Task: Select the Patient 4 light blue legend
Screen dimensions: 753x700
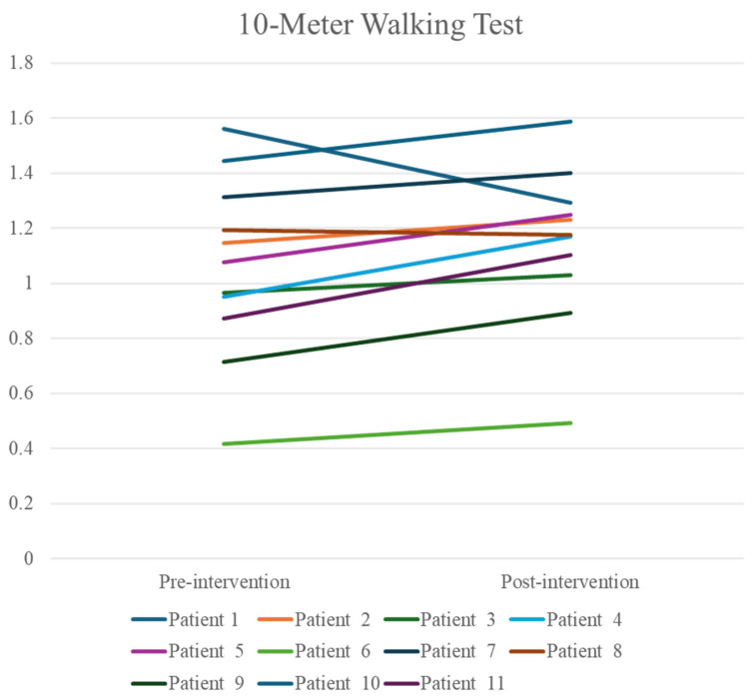Action: tap(565, 619)
